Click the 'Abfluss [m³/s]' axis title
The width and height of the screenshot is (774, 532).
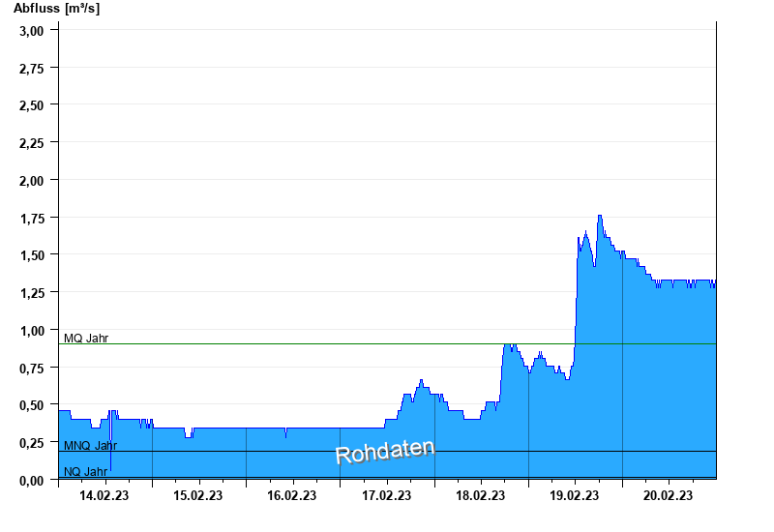tap(56, 9)
